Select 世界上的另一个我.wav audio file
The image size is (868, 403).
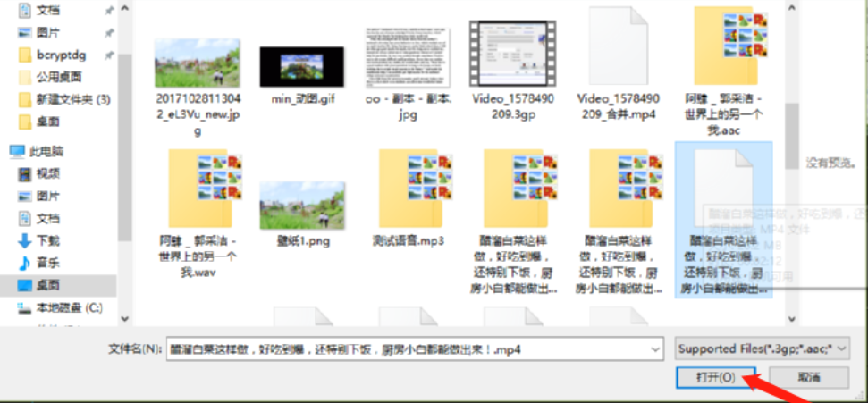coord(198,214)
